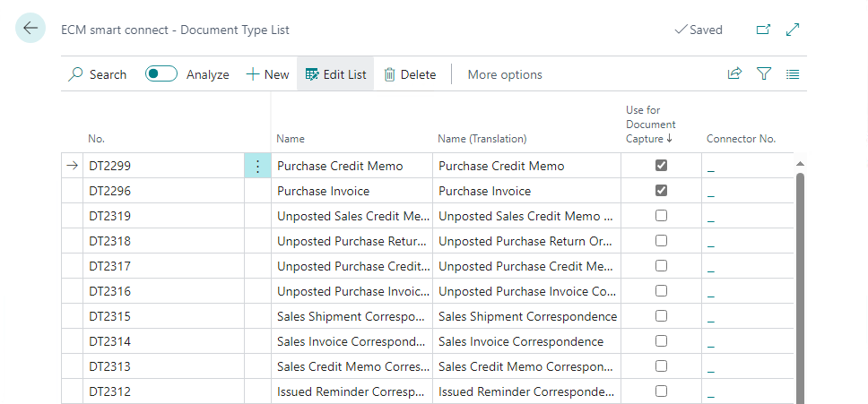Click the Edit List action

tap(336, 74)
